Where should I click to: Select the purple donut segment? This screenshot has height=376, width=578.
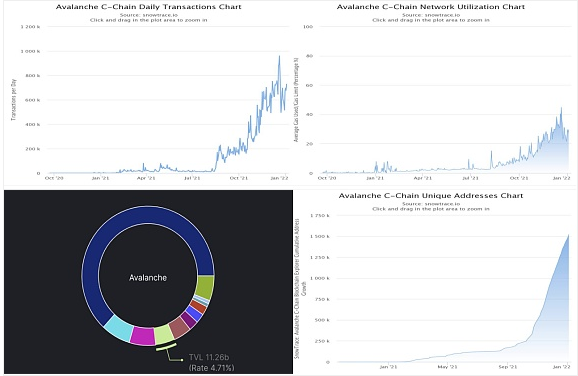[x=188, y=320]
